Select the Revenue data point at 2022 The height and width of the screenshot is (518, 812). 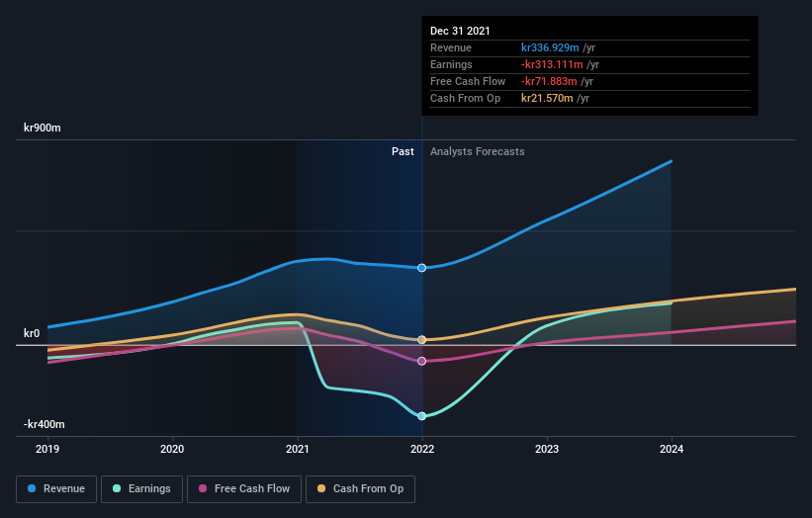(x=422, y=268)
